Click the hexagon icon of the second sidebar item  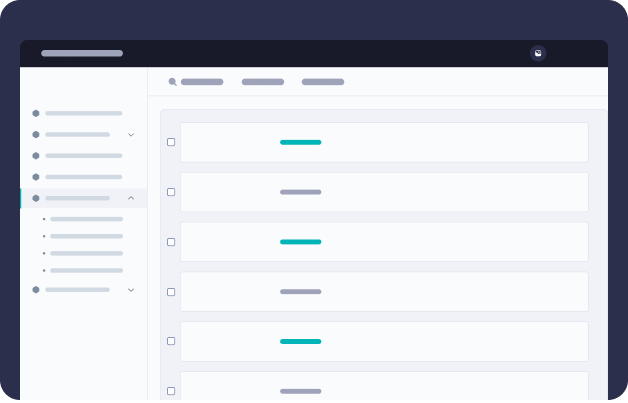(x=36, y=134)
